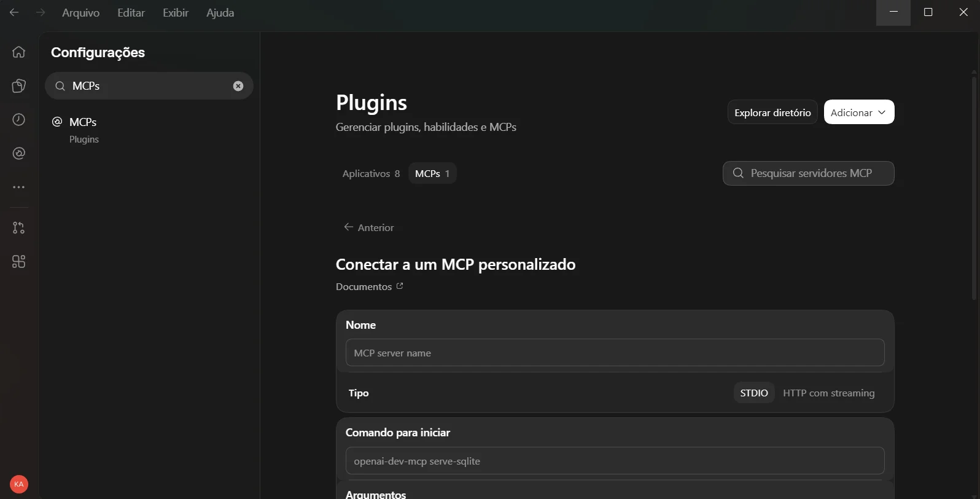980x499 pixels.
Task: Open the Arquivo menu
Action: (81, 12)
